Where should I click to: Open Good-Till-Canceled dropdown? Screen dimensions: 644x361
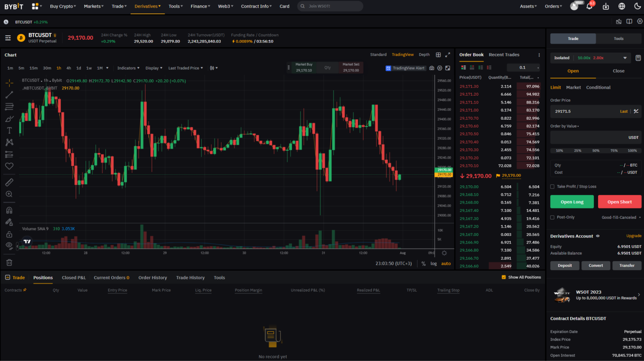click(621, 217)
